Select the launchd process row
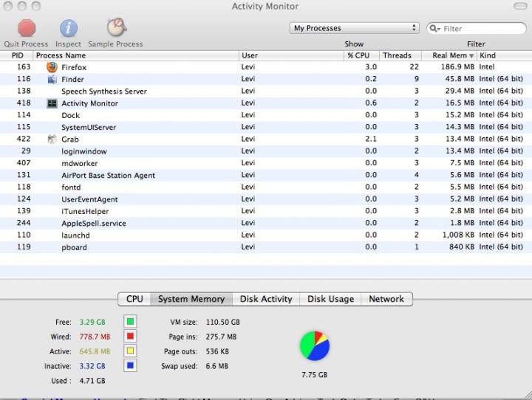532x400 pixels. point(266,235)
